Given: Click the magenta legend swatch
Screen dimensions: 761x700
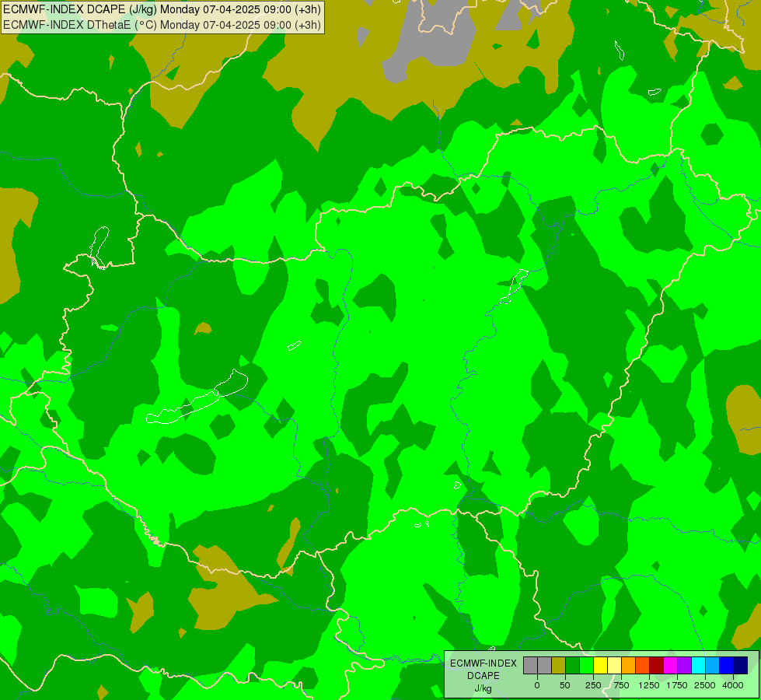Looking at the screenshot, I should click(670, 666).
